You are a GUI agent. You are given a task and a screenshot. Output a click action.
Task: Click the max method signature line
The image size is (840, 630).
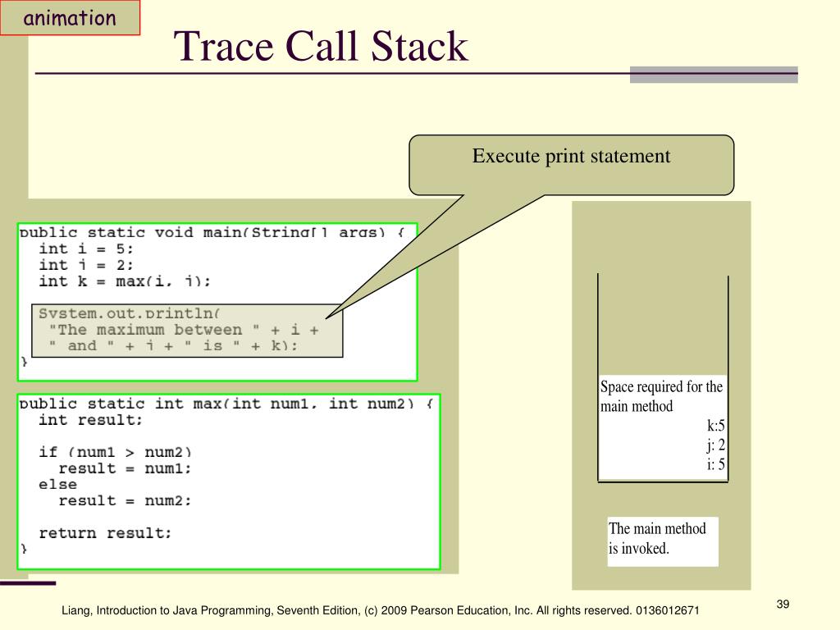[x=226, y=404]
